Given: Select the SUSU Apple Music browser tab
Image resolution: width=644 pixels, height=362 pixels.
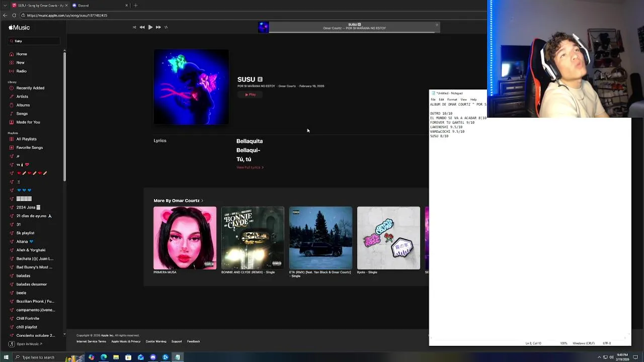Looking at the screenshot, I should click(x=39, y=6).
